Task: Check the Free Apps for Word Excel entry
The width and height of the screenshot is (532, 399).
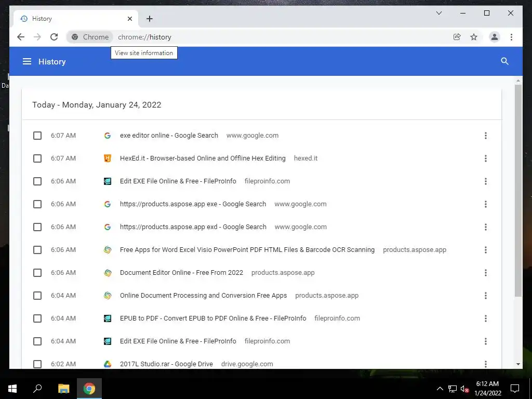Action: 37,250
